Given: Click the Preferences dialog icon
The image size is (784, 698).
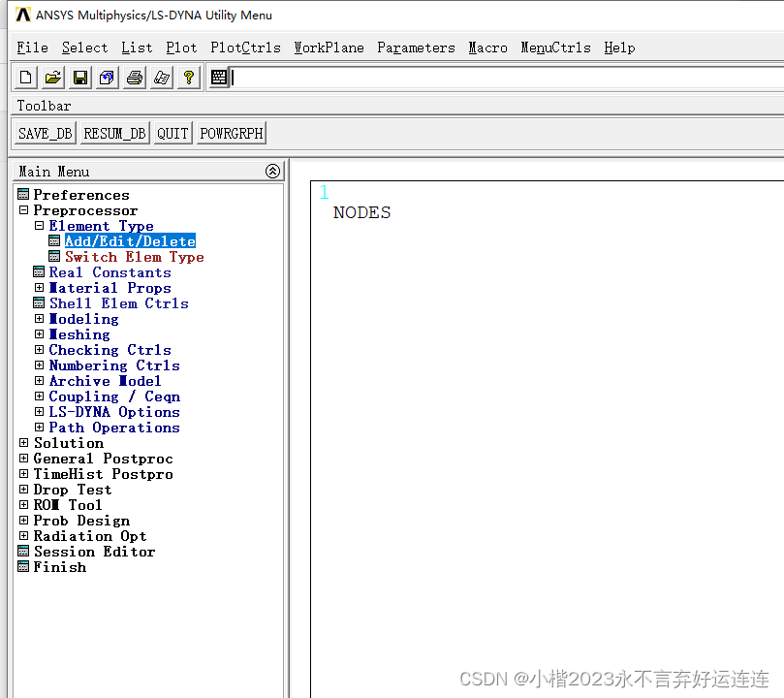Looking at the screenshot, I should click(x=23, y=194).
